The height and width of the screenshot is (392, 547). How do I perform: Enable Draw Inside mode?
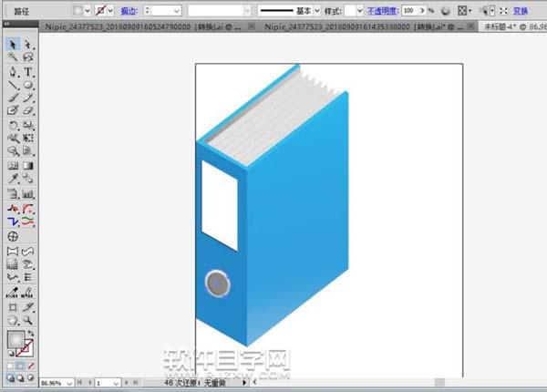(31, 377)
